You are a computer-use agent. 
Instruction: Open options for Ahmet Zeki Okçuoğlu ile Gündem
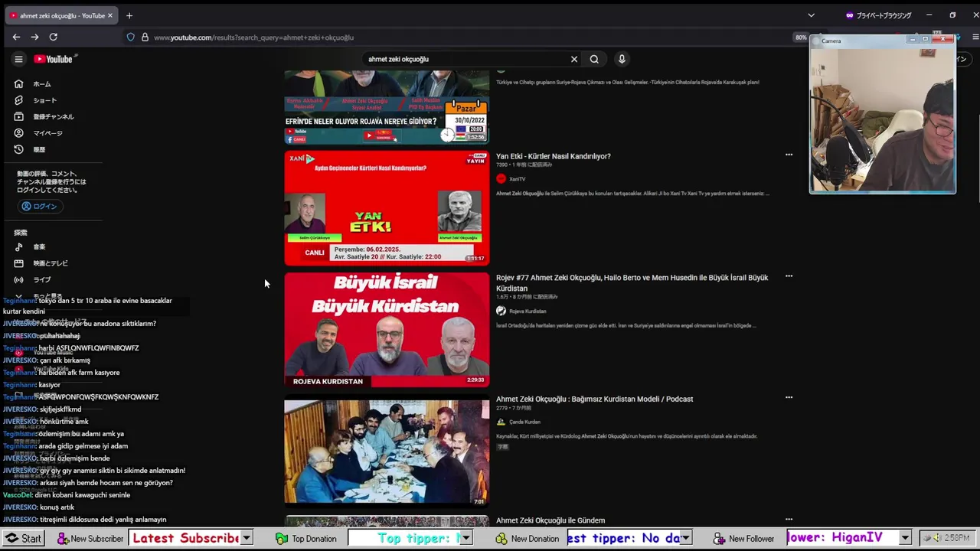click(x=789, y=520)
